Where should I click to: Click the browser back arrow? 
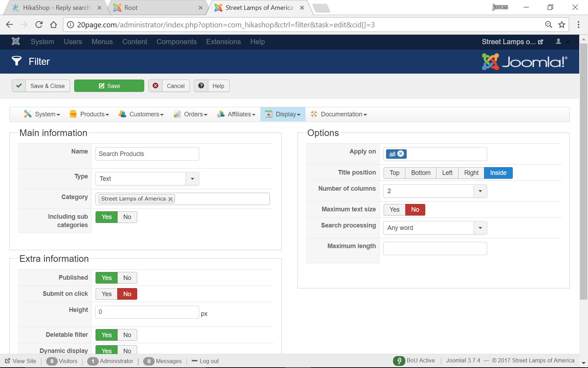click(x=9, y=25)
